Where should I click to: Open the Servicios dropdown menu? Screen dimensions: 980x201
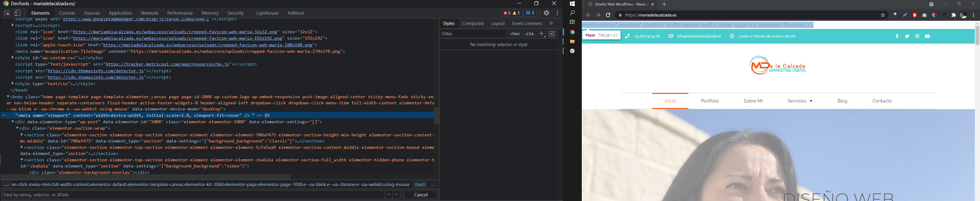click(799, 101)
